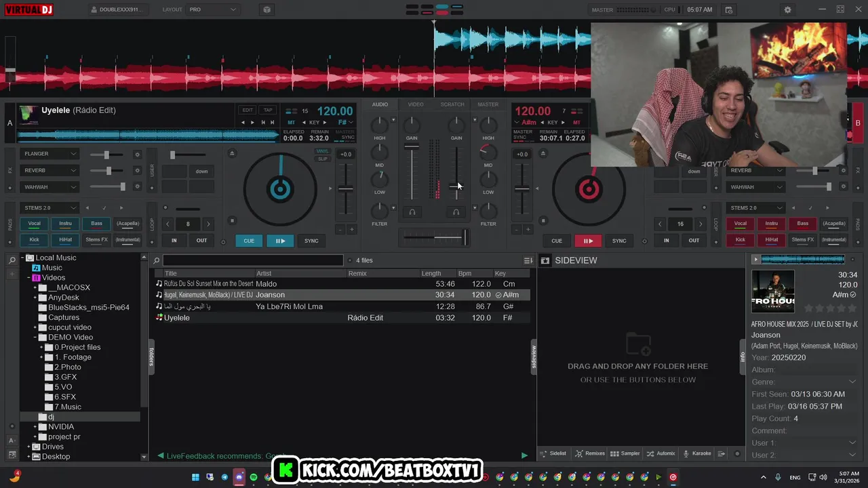Viewport: 868px width, 488px height.
Task: Enable headphone cue on left mixer channel
Action: tap(412, 212)
